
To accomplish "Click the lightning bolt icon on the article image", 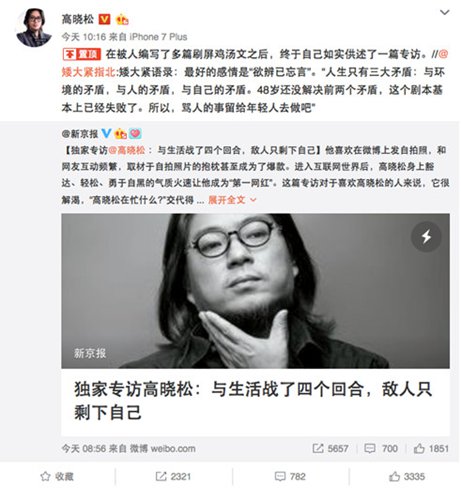I will pyautogui.click(x=426, y=237).
